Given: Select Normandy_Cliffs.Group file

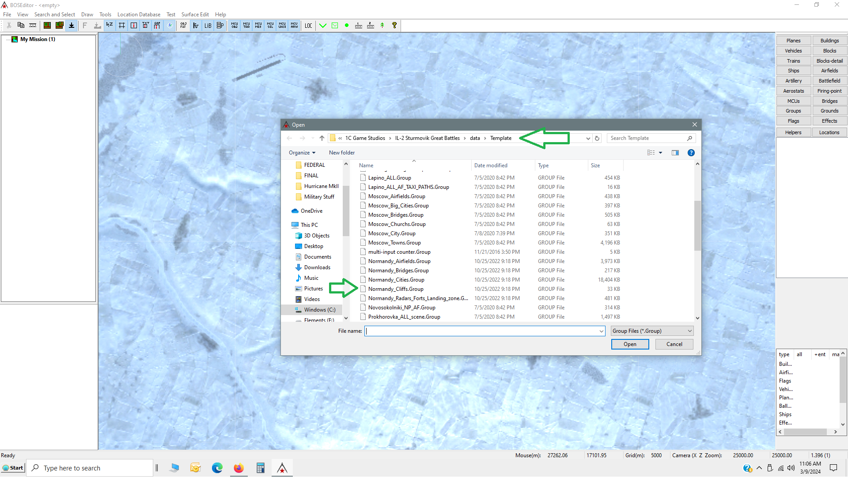Looking at the screenshot, I should [396, 289].
